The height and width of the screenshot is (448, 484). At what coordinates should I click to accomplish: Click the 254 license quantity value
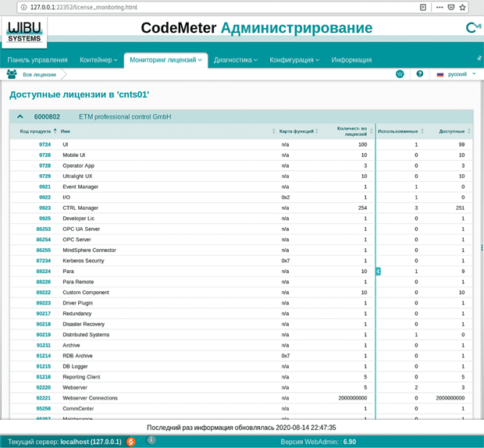click(362, 208)
